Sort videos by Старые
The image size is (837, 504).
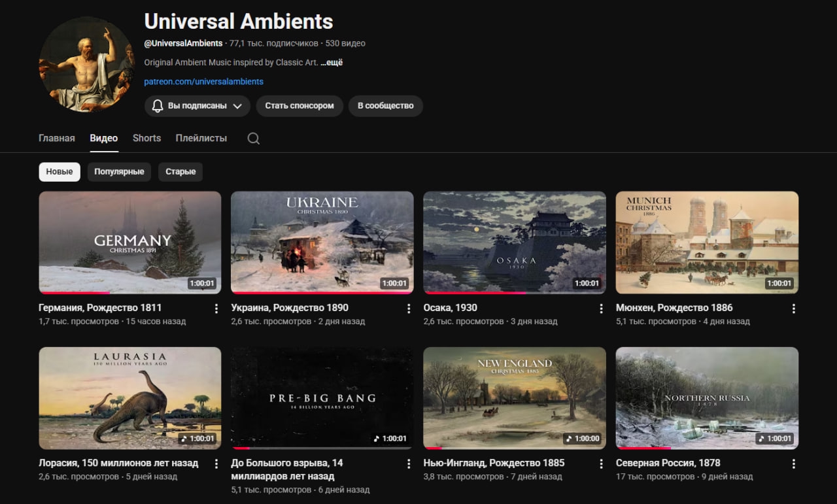tap(180, 172)
